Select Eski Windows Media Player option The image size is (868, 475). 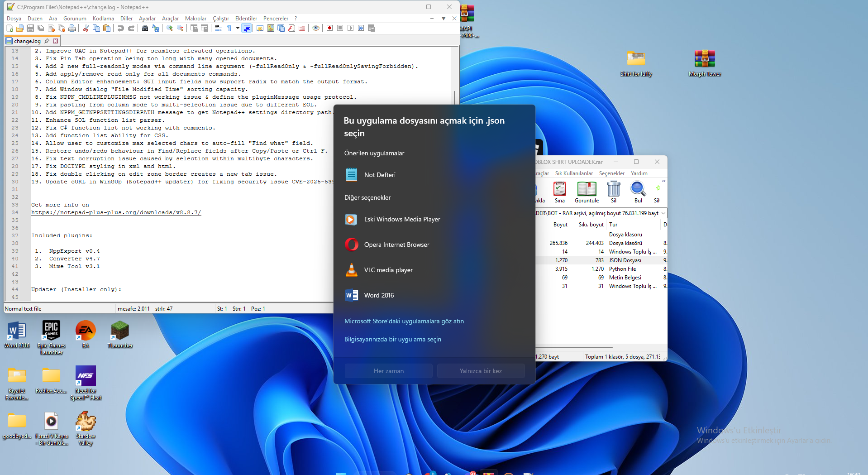tap(434, 219)
